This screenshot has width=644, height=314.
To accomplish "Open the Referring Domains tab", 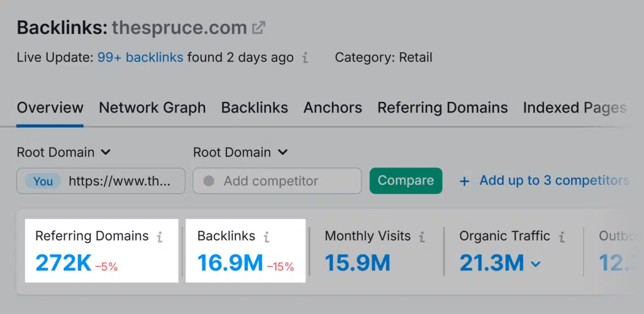I will tap(442, 108).
